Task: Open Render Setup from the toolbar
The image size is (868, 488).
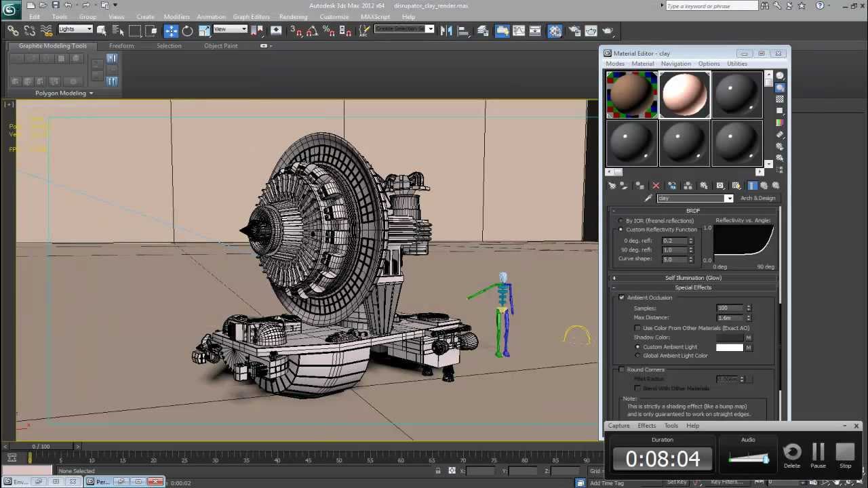Action: (574, 30)
